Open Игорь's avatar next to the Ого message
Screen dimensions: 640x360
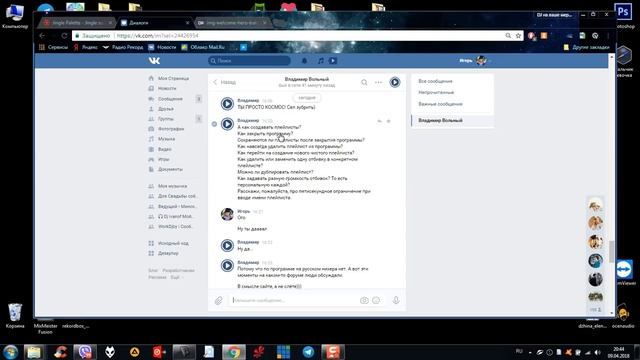point(227,214)
